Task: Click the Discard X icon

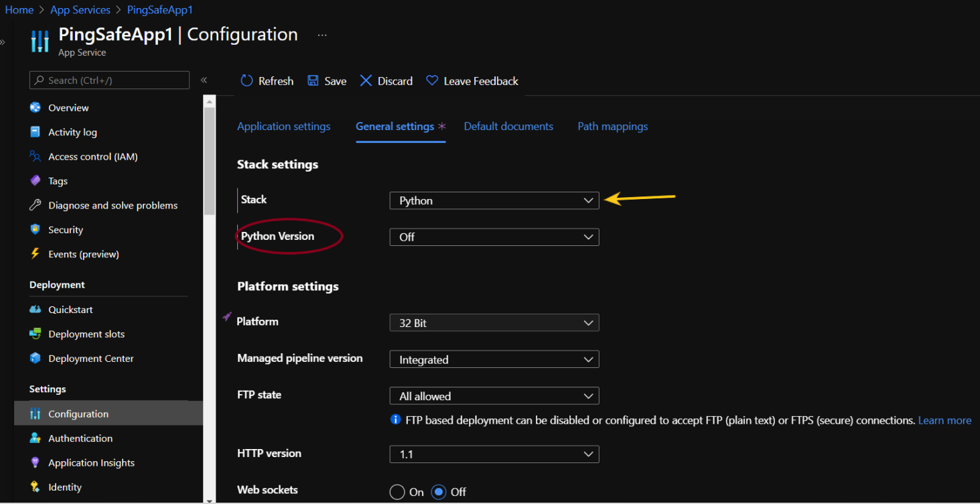Action: point(366,81)
